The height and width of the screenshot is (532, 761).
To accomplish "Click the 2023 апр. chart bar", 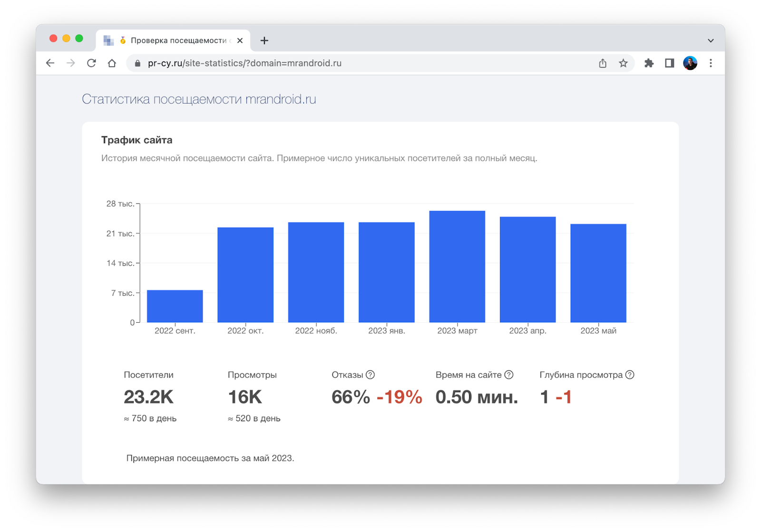I will 528,270.
